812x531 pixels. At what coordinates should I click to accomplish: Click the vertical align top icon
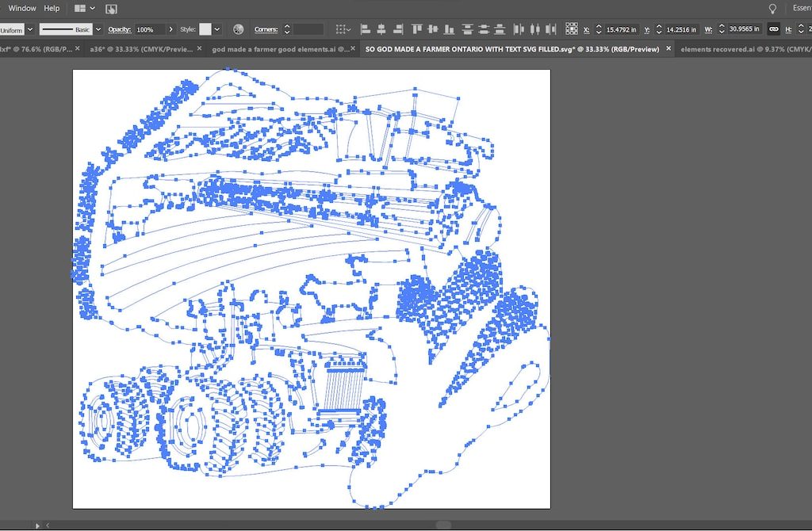417,29
